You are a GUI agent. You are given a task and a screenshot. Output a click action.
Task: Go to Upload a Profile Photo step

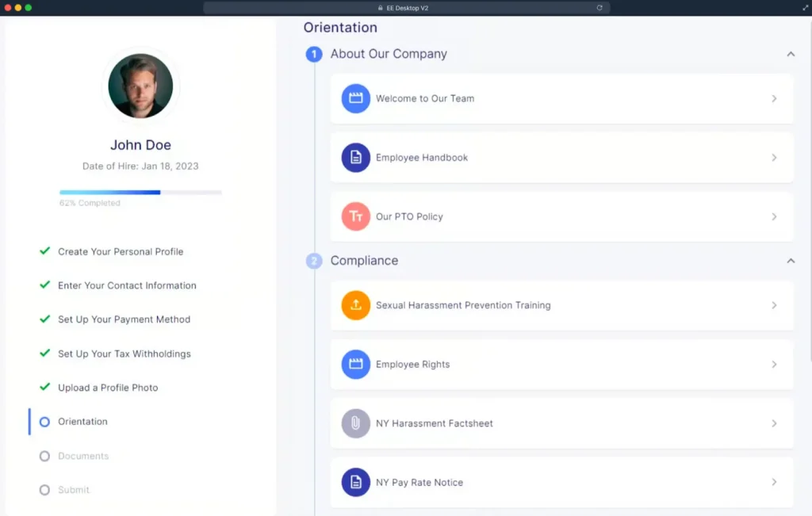tap(108, 388)
